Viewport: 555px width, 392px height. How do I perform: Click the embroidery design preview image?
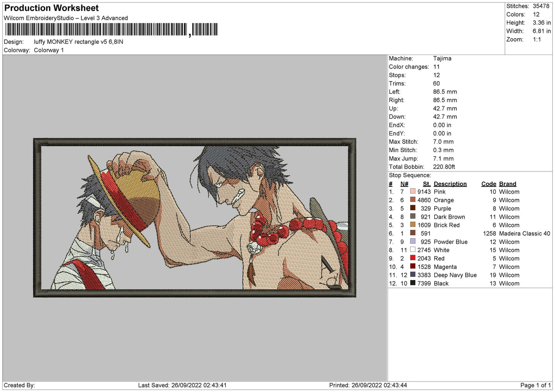(x=194, y=217)
